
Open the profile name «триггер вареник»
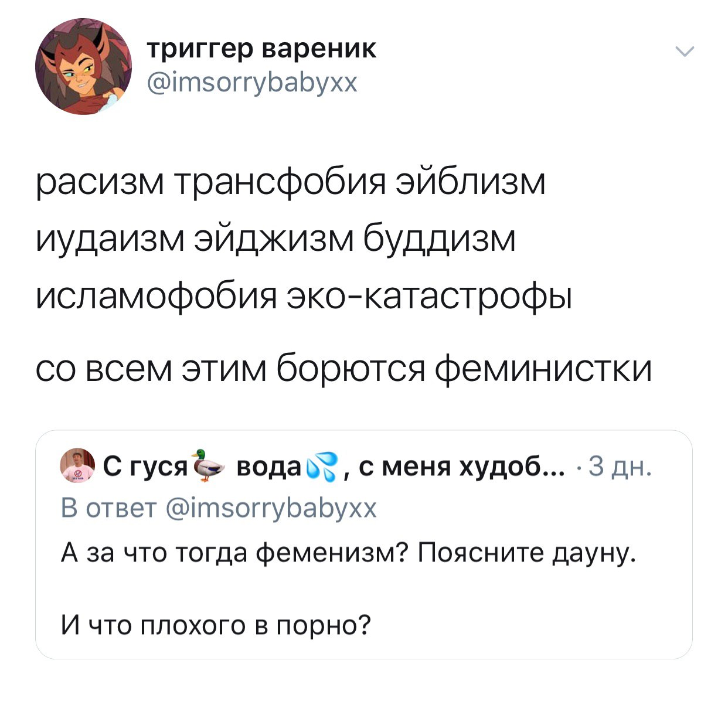(261, 49)
